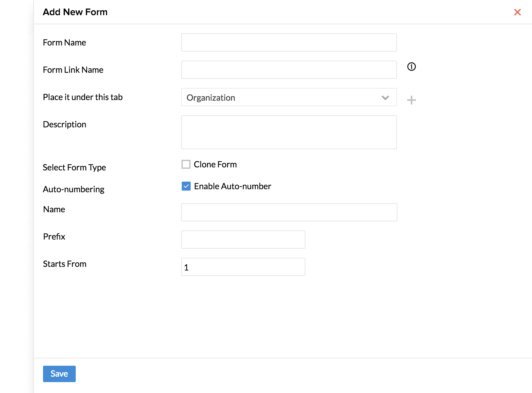Click the 'Place it under this tab' label
This screenshot has height=393, width=532.
(x=83, y=97)
